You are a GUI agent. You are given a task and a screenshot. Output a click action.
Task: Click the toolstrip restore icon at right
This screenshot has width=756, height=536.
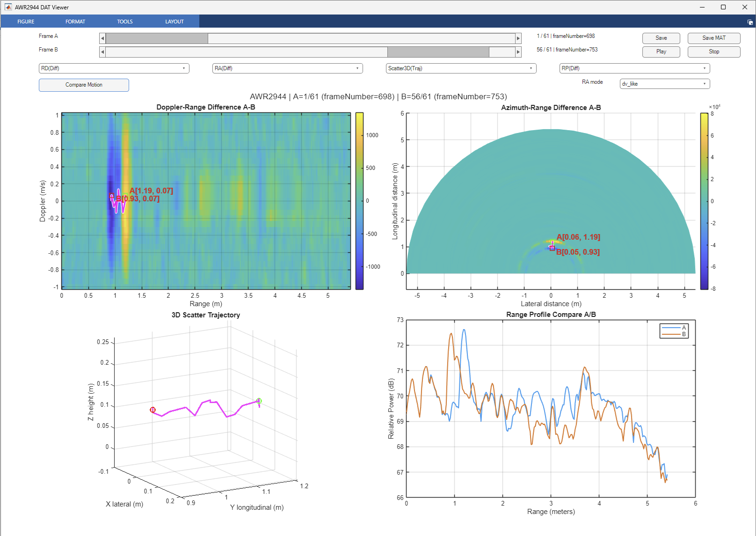(750, 22)
